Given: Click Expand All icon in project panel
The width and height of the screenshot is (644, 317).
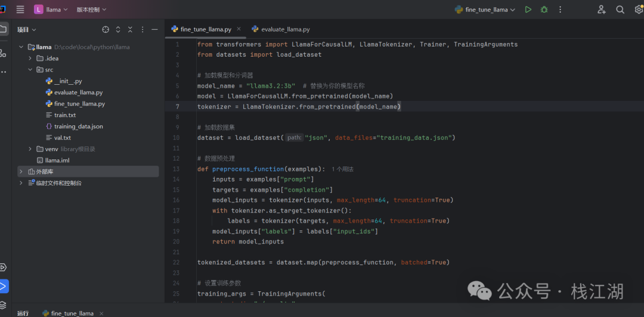Looking at the screenshot, I should [118, 30].
